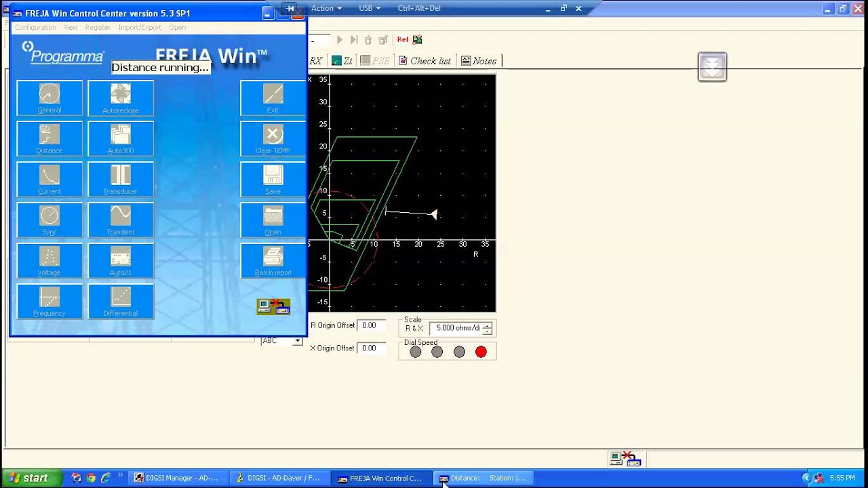The image size is (868, 488).
Task: Select the third Dial Speed circle
Action: (460, 352)
